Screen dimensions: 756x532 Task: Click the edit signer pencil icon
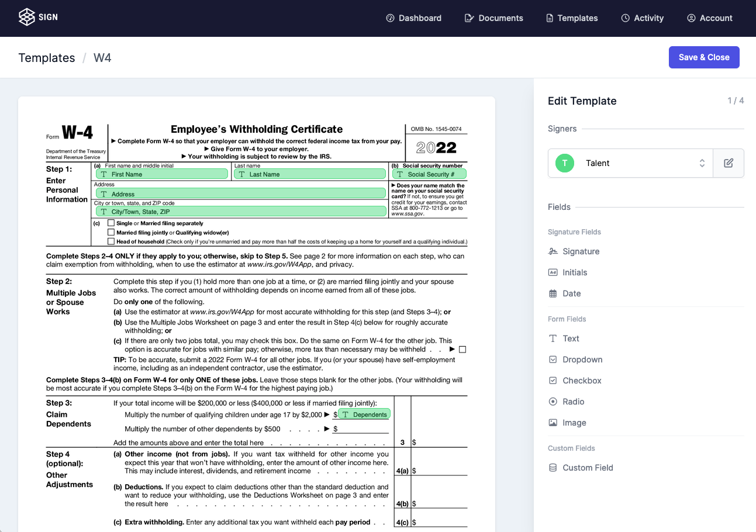pyautogui.click(x=729, y=163)
